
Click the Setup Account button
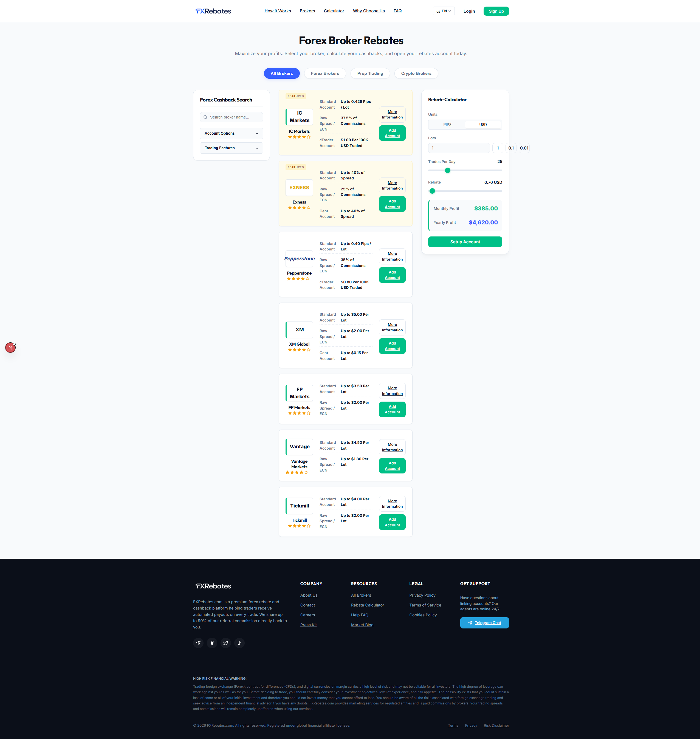(x=465, y=242)
